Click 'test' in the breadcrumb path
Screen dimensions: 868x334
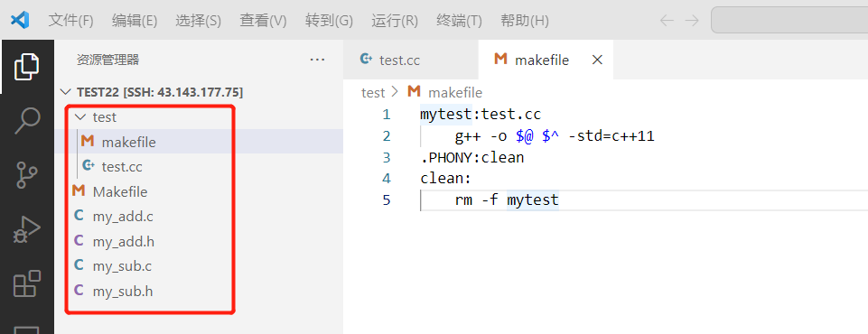click(x=372, y=92)
